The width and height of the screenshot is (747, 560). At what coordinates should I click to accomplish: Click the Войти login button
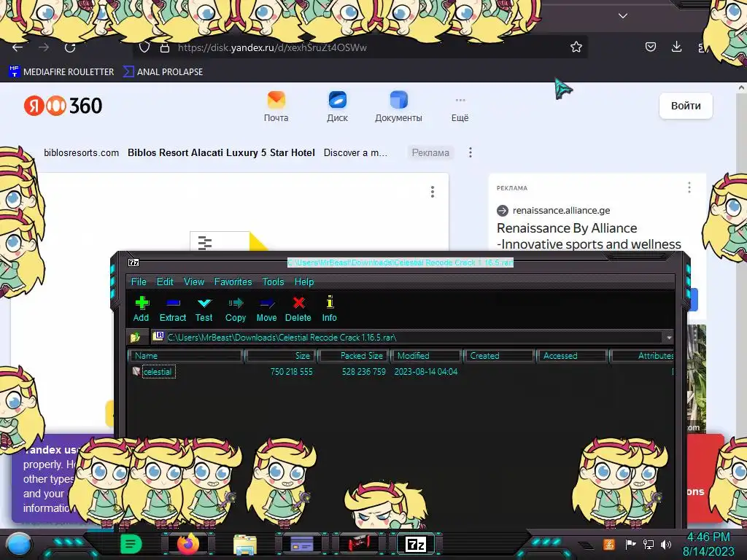686,106
